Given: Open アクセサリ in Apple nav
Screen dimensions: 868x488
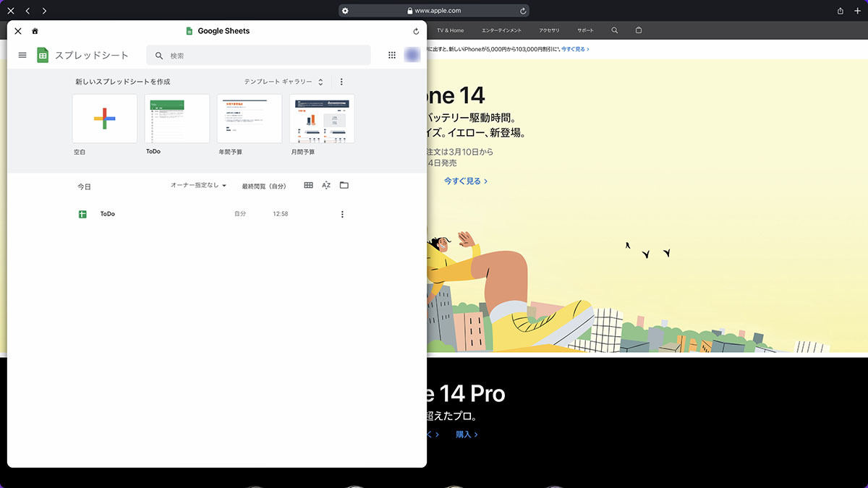Looking at the screenshot, I should (x=549, y=30).
